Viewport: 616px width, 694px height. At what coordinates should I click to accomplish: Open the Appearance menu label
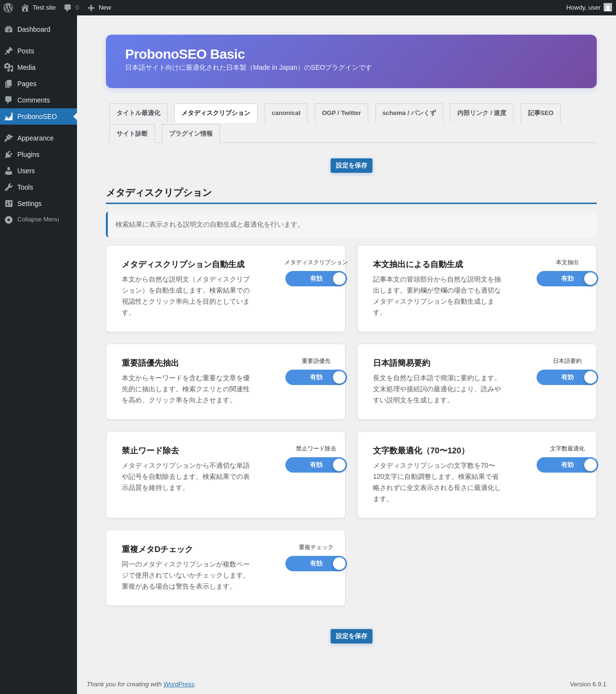point(36,138)
